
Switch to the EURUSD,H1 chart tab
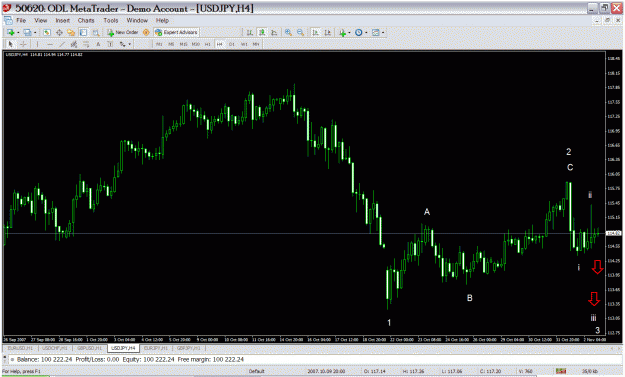pyautogui.click(x=20, y=348)
